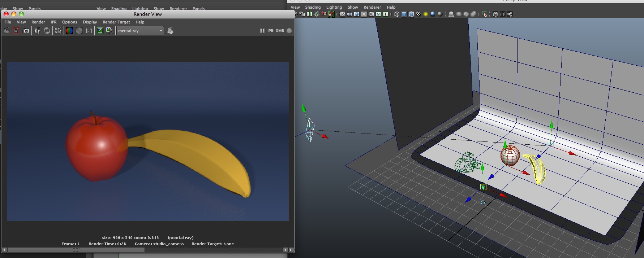The width and height of the screenshot is (644, 258).
Task: Open the Render Settings icon
Action: pos(58,31)
